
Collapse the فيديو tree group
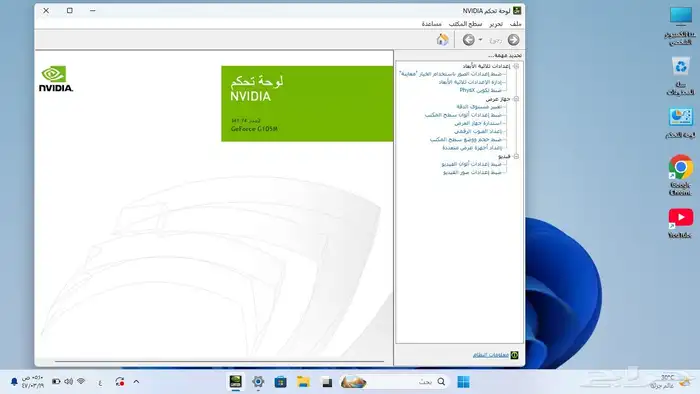(x=516, y=157)
